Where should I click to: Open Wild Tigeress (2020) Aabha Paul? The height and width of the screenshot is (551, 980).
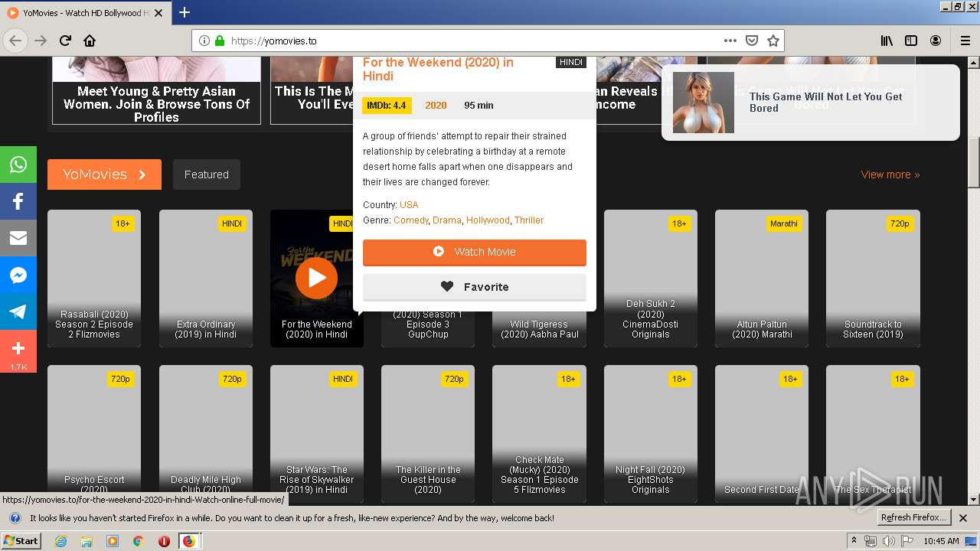(539, 329)
